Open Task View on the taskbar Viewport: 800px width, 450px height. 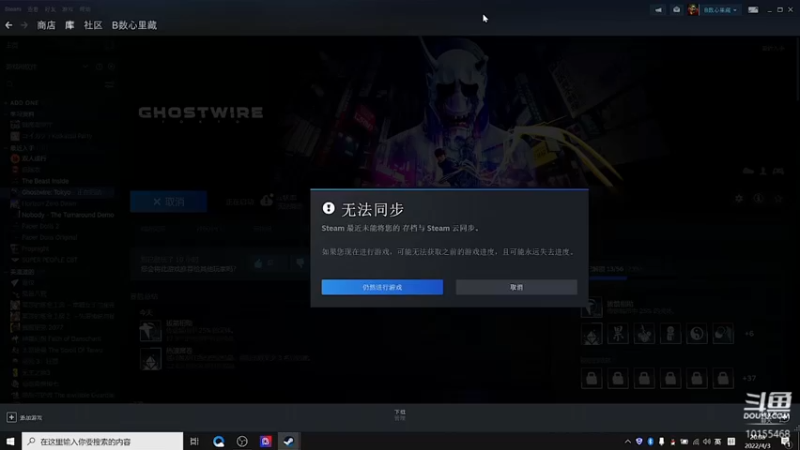[194, 441]
